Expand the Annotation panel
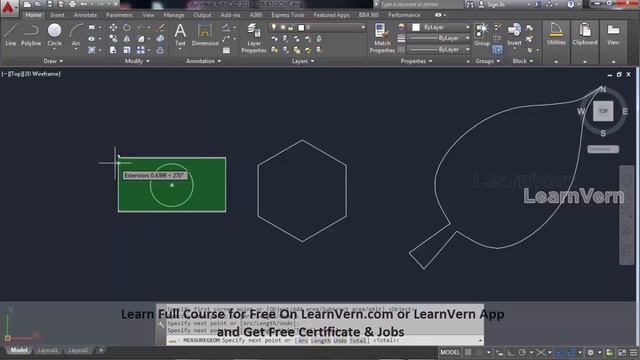The width and height of the screenshot is (640, 360). click(203, 61)
